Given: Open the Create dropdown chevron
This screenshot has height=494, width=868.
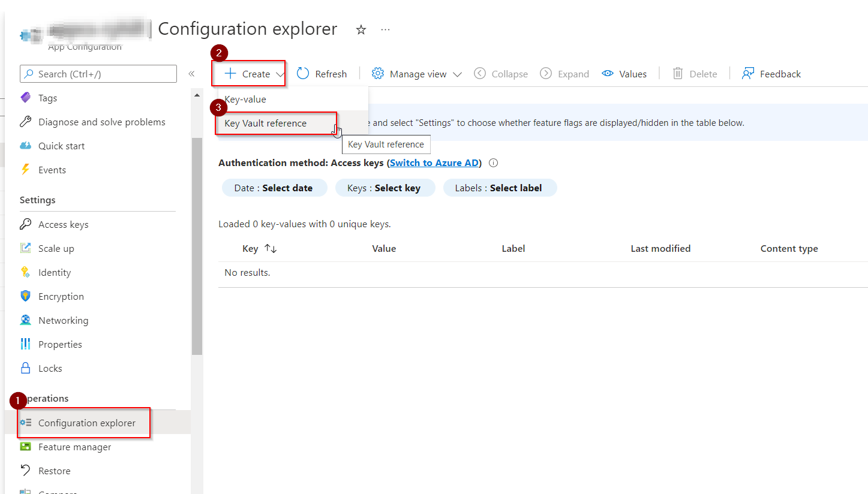Looking at the screenshot, I should pyautogui.click(x=280, y=74).
